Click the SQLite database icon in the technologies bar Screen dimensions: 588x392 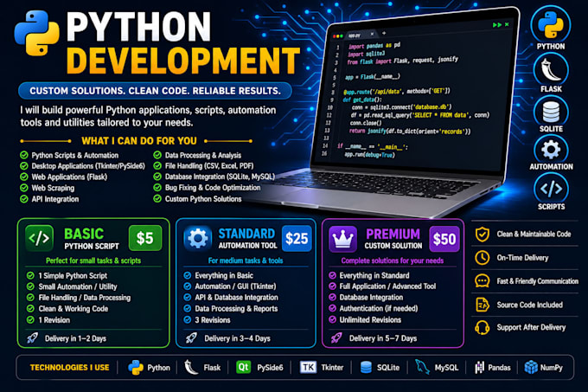click(x=366, y=367)
